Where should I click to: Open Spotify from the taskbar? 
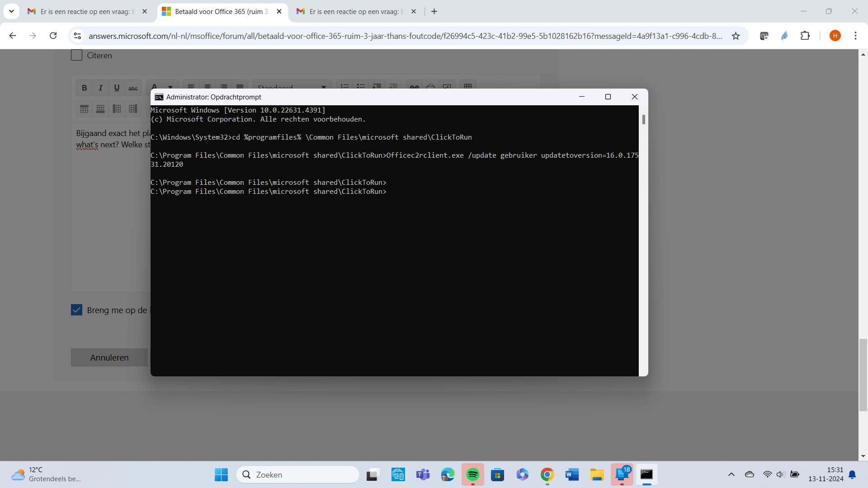point(472,474)
